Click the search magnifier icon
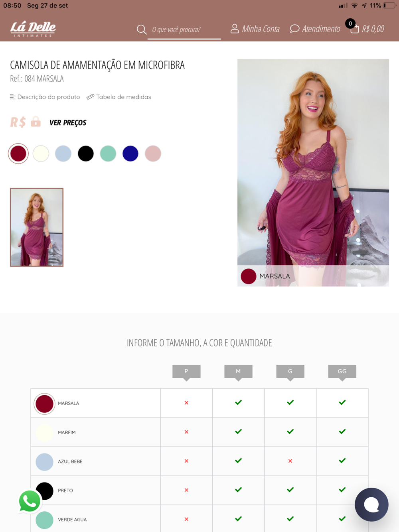 pos(141,30)
